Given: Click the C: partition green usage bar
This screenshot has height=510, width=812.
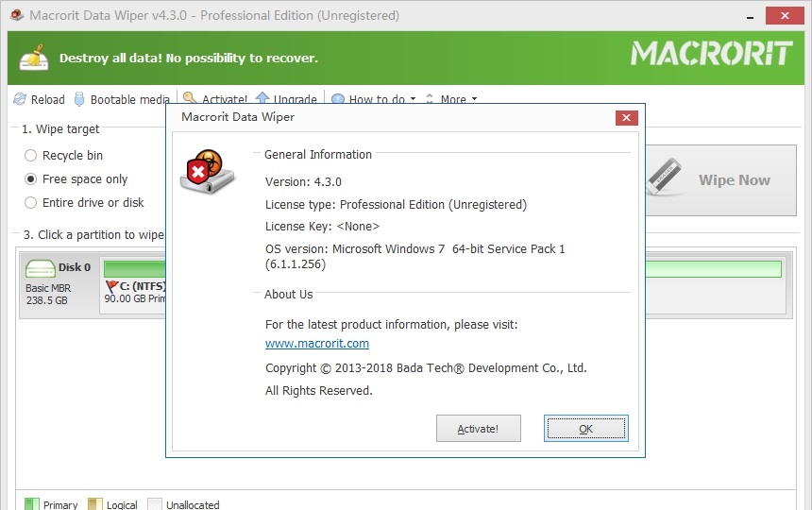Looking at the screenshot, I should click(x=135, y=269).
